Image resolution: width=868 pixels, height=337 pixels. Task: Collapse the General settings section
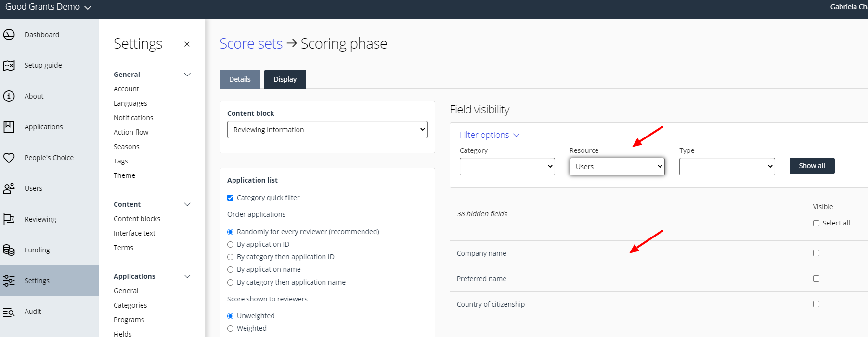187,75
